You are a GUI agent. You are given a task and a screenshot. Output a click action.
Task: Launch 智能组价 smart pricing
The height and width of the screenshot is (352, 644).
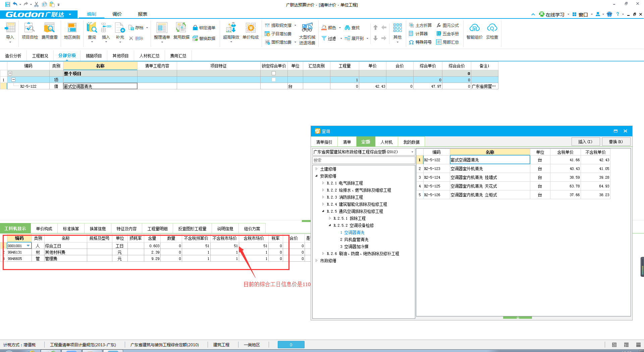tap(474, 31)
